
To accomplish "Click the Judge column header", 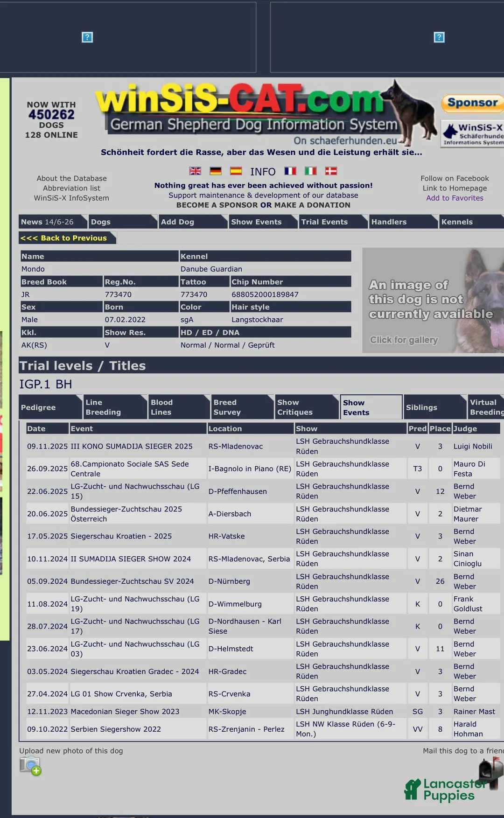I will [x=476, y=428].
